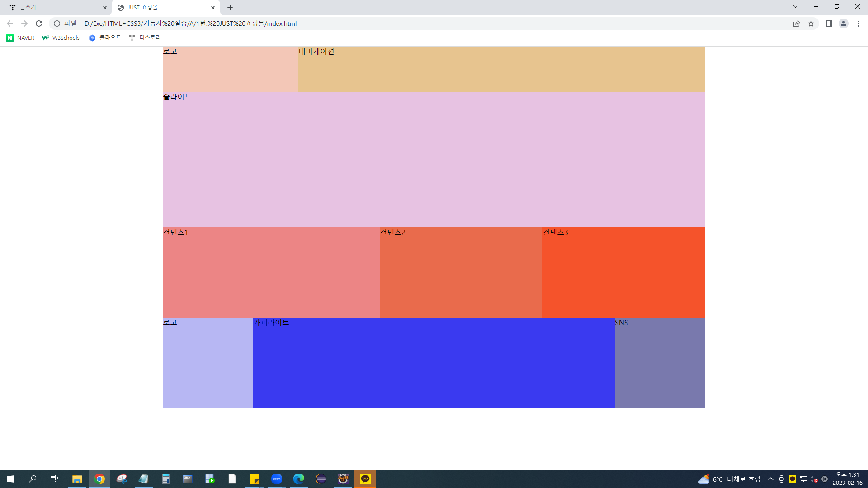Click the blue 카피라이트 footer area
This screenshot has height=488, width=868.
coord(434,363)
